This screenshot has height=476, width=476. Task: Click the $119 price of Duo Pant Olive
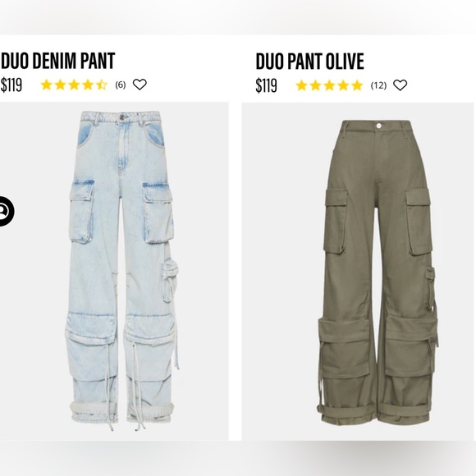(x=266, y=85)
